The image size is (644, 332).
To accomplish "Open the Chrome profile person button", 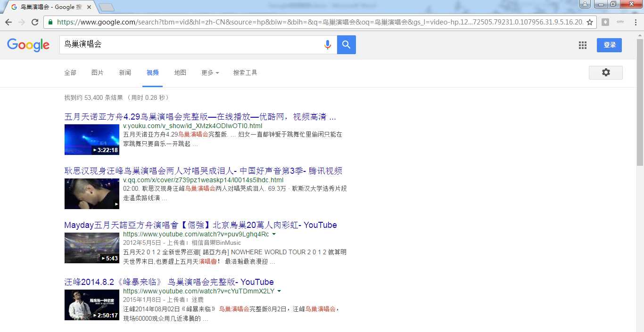I will click(x=585, y=4).
